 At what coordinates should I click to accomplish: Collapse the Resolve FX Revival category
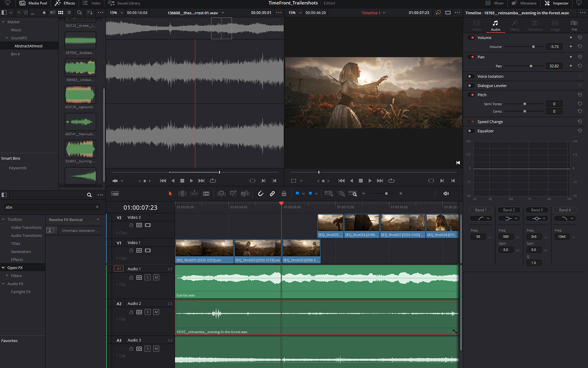(x=98, y=220)
